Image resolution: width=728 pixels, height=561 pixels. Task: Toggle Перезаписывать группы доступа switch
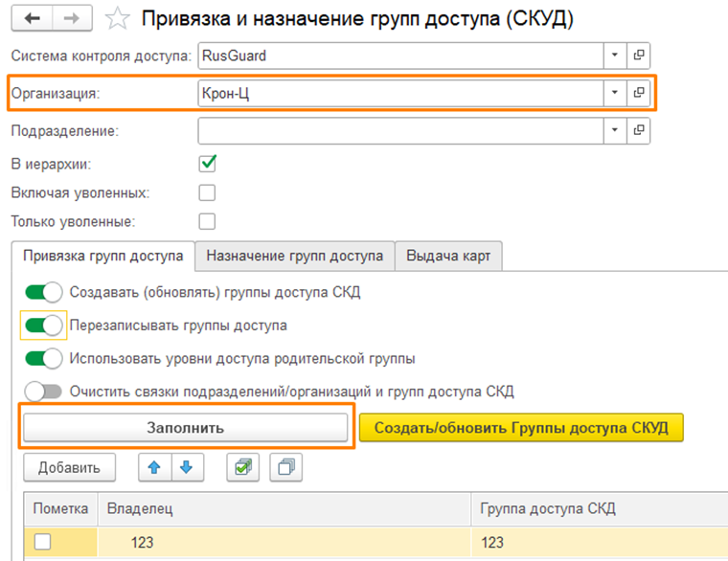pos(44,325)
